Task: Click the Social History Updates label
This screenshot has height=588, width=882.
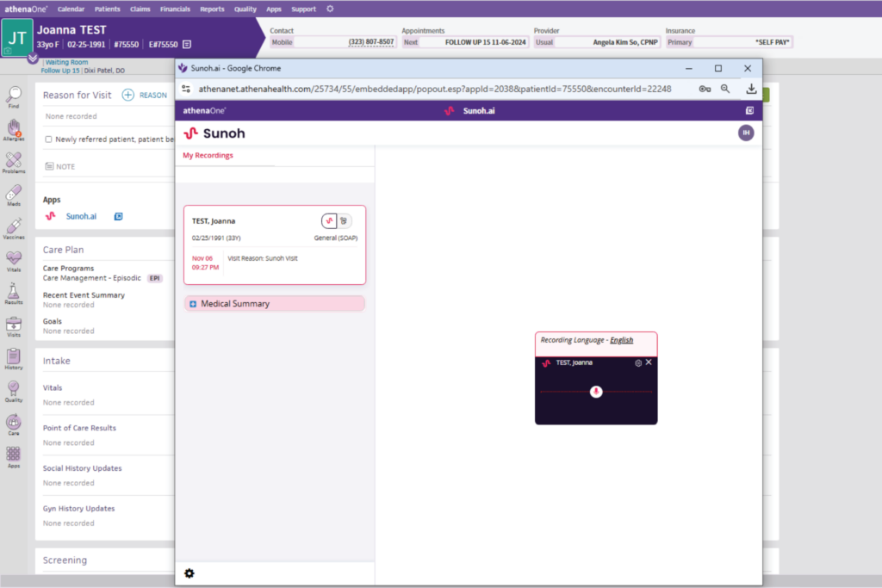Action: (x=82, y=468)
